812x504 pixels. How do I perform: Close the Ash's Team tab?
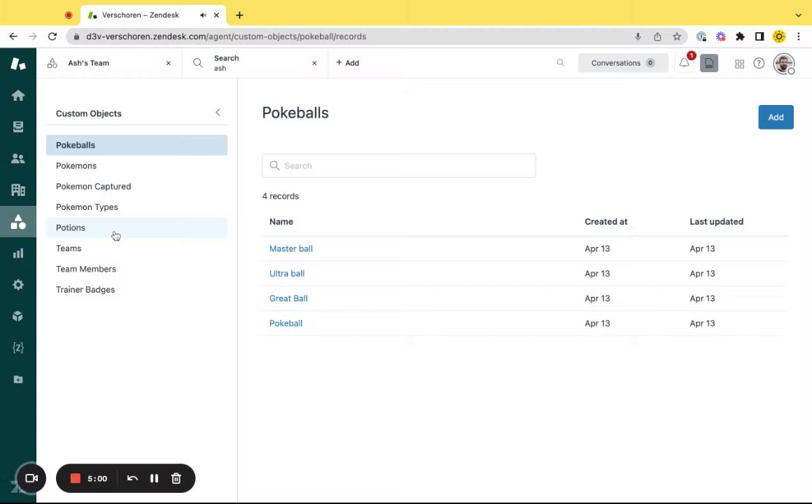coord(168,63)
